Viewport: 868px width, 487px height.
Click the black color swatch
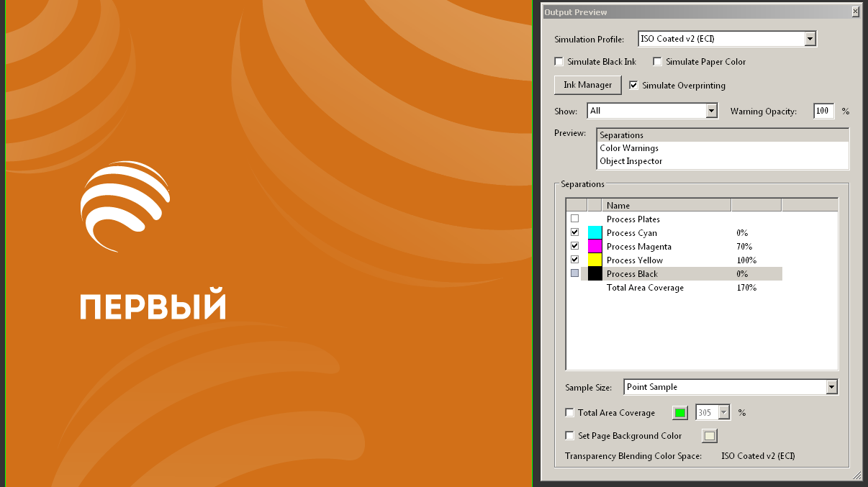tap(595, 273)
